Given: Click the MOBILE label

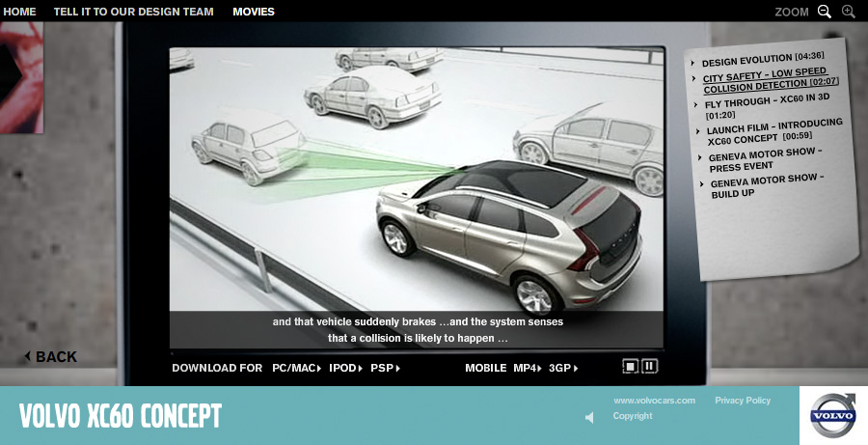Looking at the screenshot, I should pyautogui.click(x=485, y=368).
